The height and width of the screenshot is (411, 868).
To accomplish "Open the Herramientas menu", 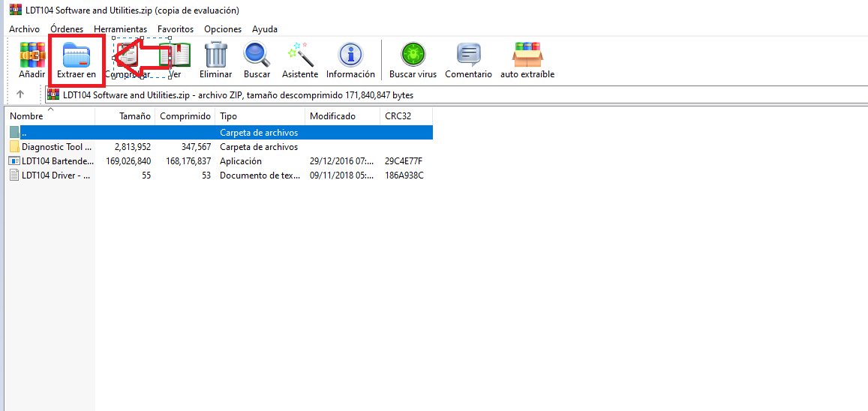I will tap(120, 28).
